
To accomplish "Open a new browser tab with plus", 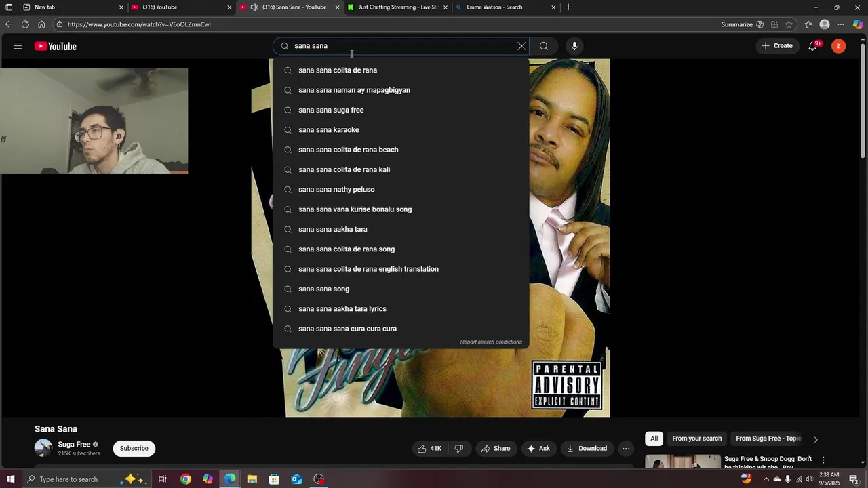I will [568, 7].
